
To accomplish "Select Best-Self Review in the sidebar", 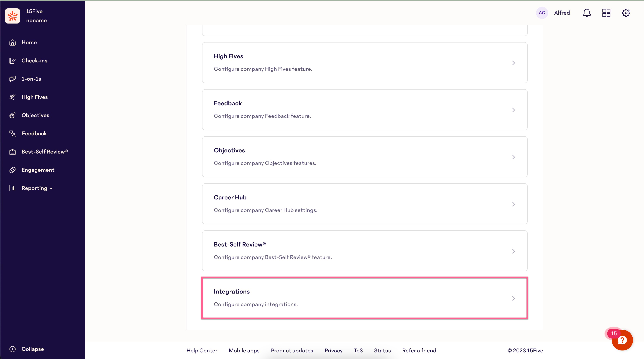I will pos(44,151).
